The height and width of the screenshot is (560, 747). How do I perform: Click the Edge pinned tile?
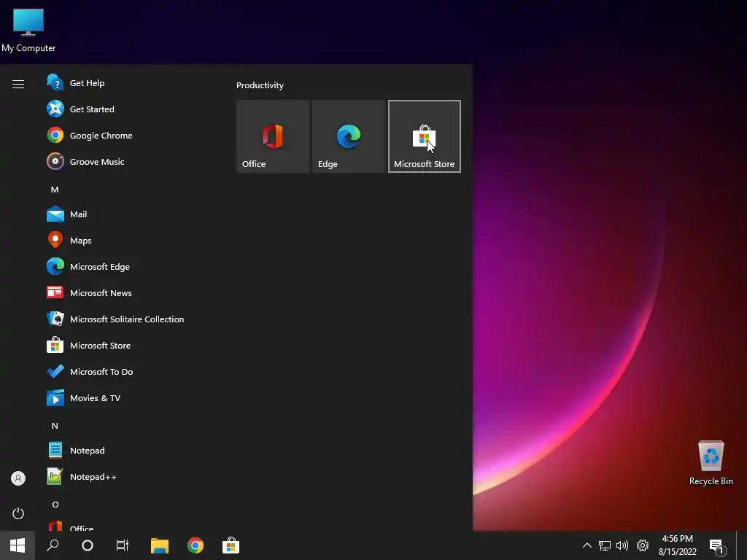pos(348,136)
